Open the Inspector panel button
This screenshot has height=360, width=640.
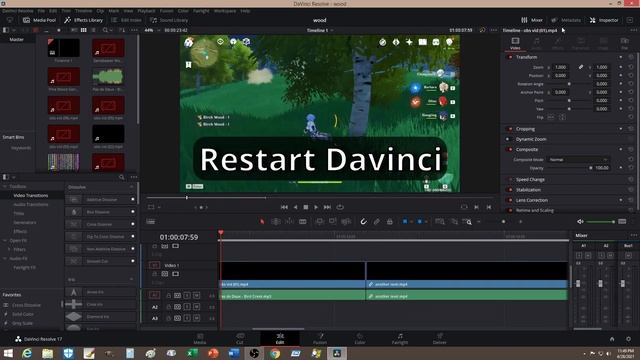coord(604,20)
